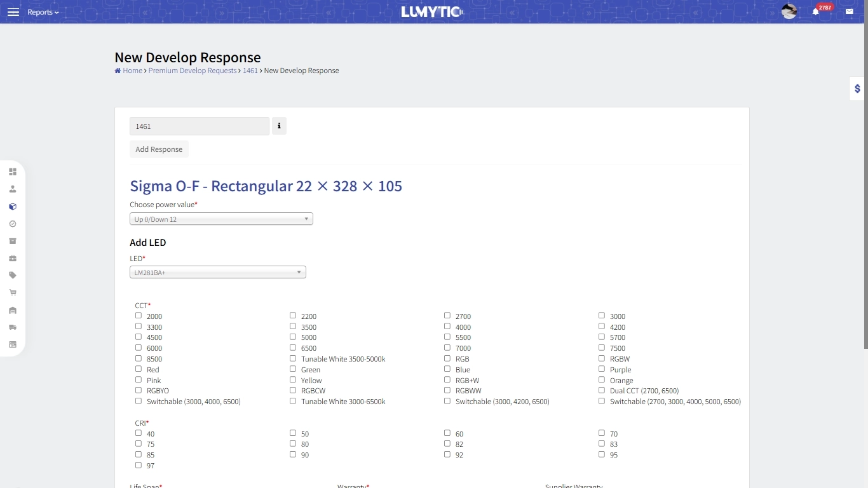Check the 3000 CCT checkbox
The width and height of the screenshot is (868, 488).
[602, 316]
